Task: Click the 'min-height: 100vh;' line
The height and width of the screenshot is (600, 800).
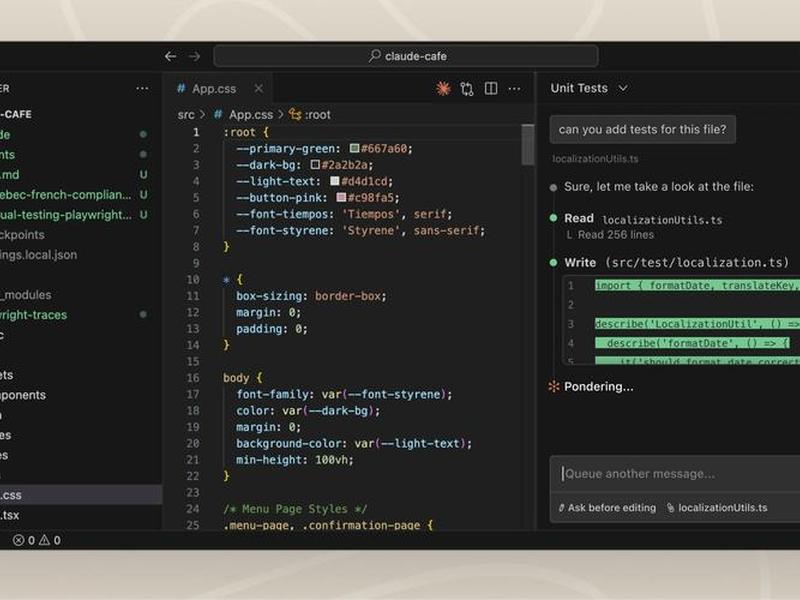Action: (x=295, y=460)
